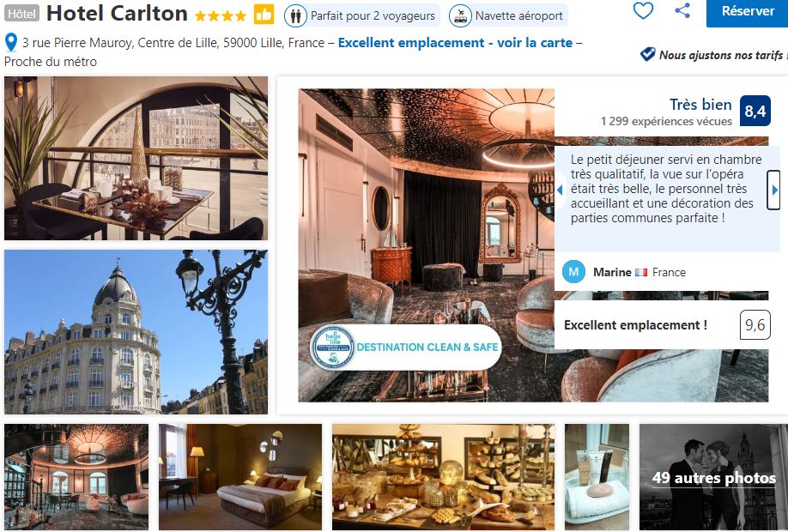The height and width of the screenshot is (532, 788).
Task: Open the bedroom thumbnail photo
Action: click(x=240, y=477)
